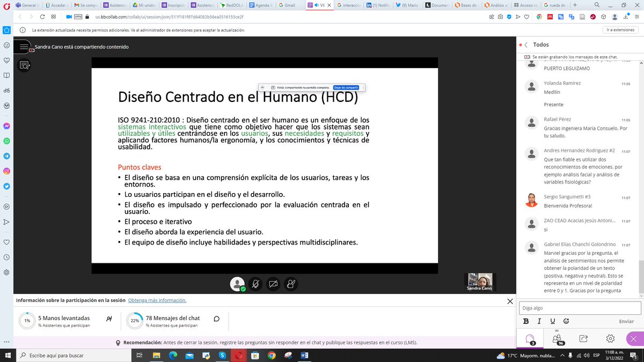This screenshot has height=362, width=644.
Task: Open the My Settings gear tab
Action: [x=610, y=339]
